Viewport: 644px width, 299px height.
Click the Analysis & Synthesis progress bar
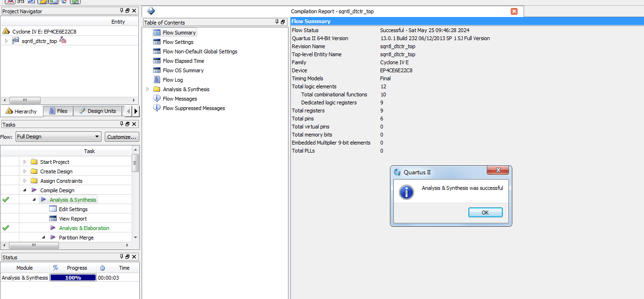point(73,278)
